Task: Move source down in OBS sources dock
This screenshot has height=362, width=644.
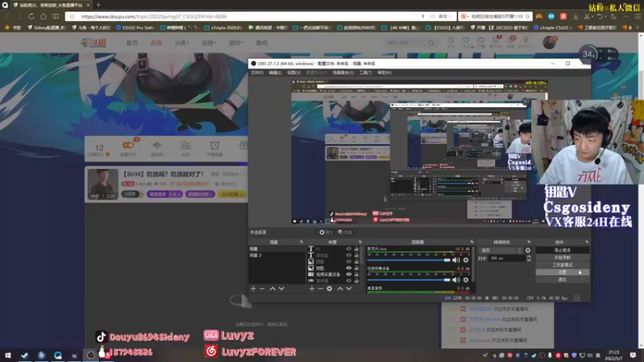Action: 349,289
